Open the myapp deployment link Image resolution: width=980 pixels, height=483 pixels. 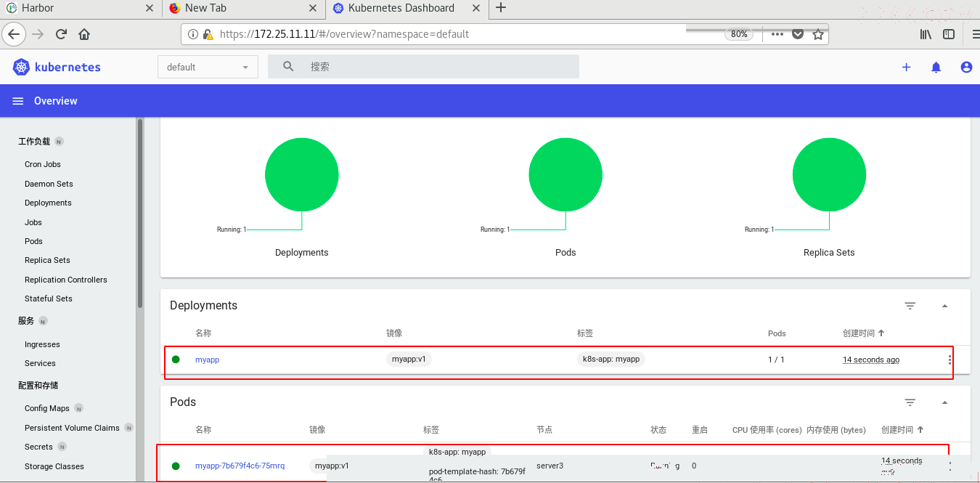tap(207, 360)
